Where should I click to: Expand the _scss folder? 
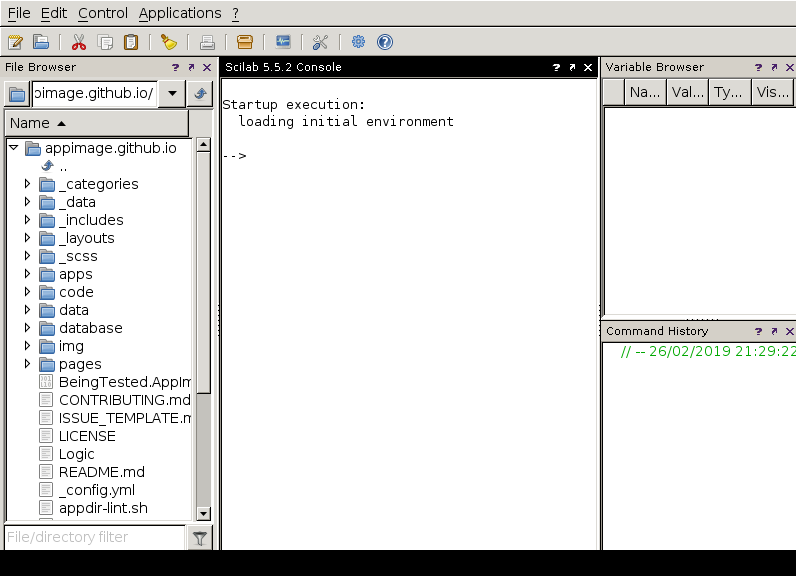point(27,256)
